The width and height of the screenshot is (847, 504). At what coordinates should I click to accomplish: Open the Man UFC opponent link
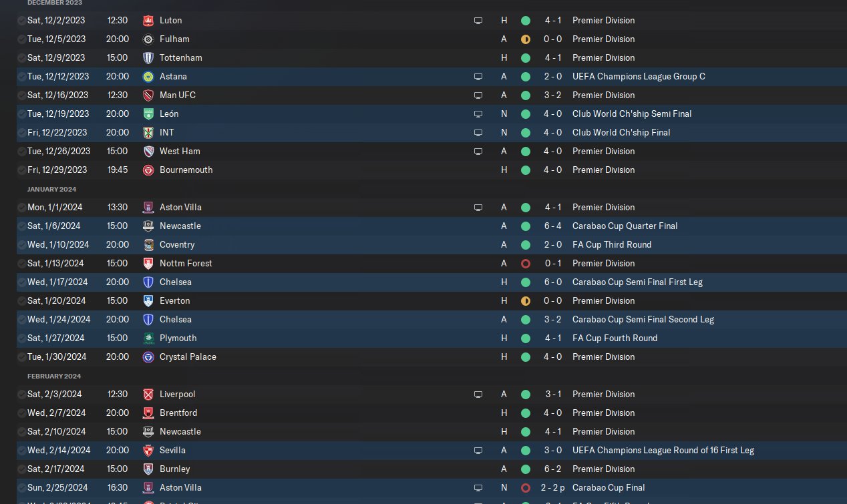pyautogui.click(x=178, y=95)
